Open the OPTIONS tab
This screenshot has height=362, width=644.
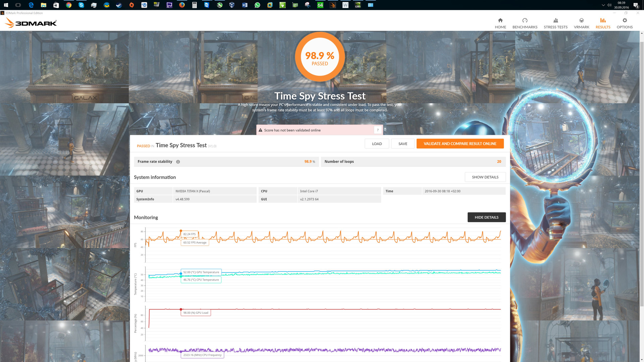click(x=625, y=23)
